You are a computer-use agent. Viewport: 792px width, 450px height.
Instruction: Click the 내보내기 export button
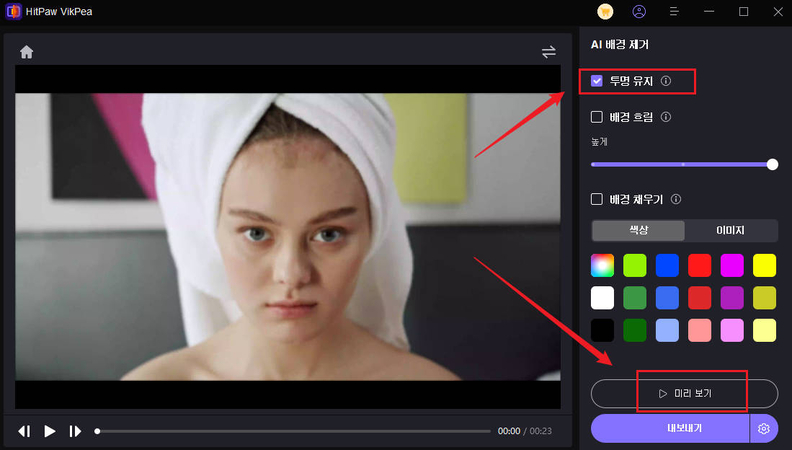pos(670,428)
